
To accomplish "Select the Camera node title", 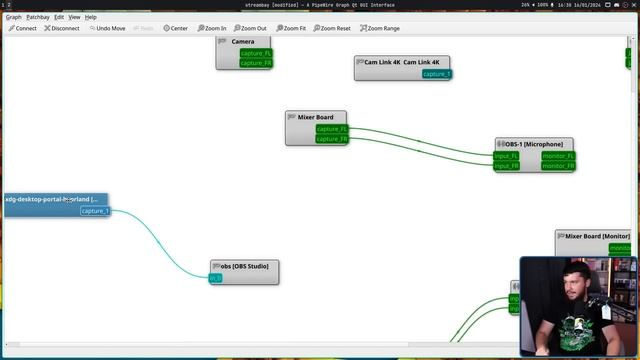I will click(x=243, y=42).
